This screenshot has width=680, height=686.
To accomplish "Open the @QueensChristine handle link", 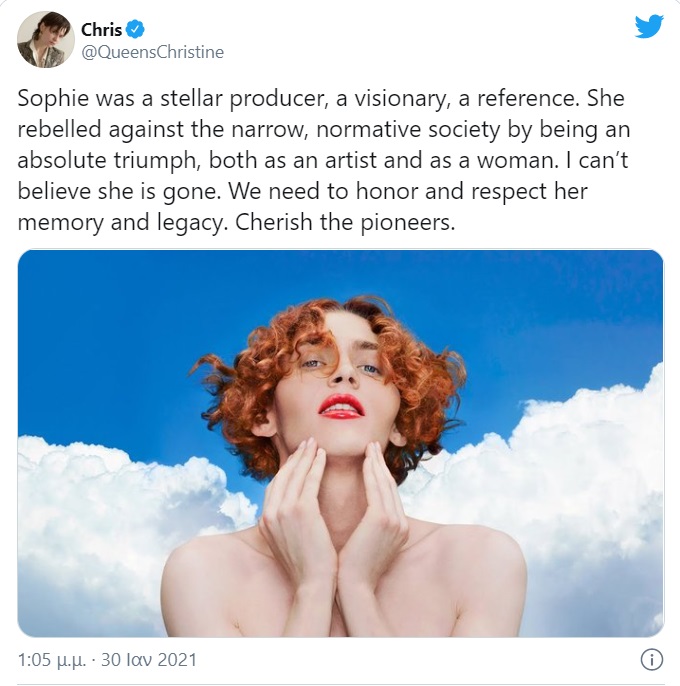I will (152, 52).
